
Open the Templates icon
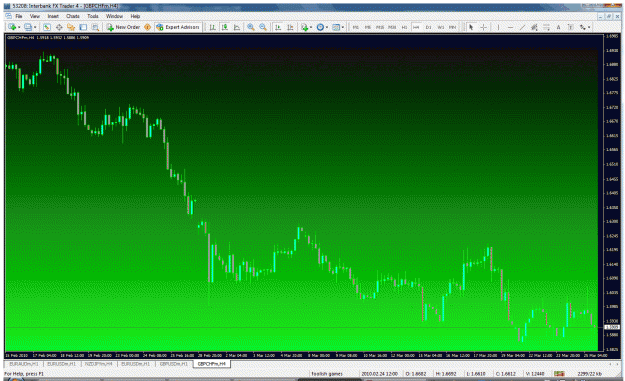tap(336, 27)
